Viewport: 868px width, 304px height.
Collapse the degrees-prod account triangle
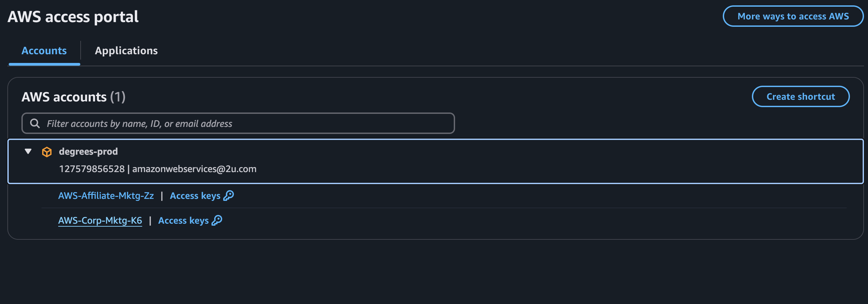pyautogui.click(x=28, y=151)
